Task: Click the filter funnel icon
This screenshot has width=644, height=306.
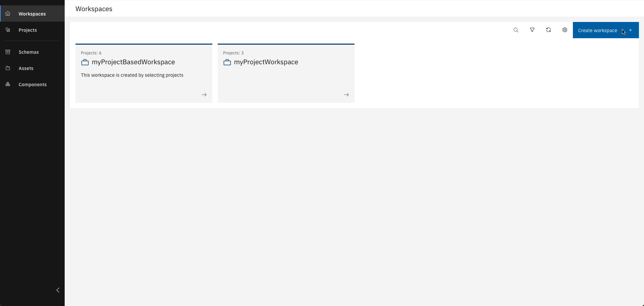Action: click(532, 30)
